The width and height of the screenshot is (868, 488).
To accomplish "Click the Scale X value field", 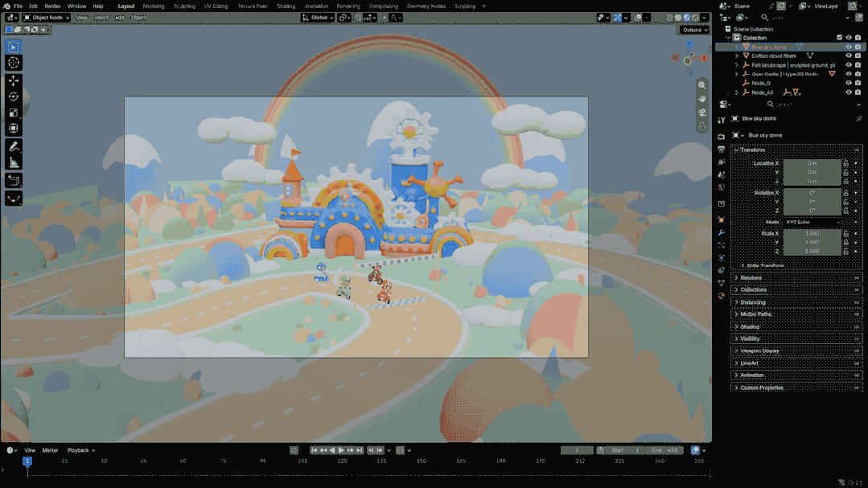I will click(812, 233).
